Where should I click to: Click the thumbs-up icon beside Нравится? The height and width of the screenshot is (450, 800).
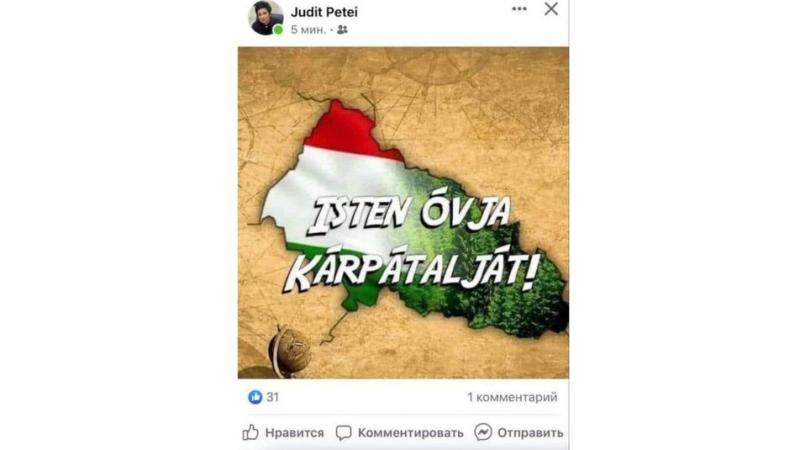(251, 432)
